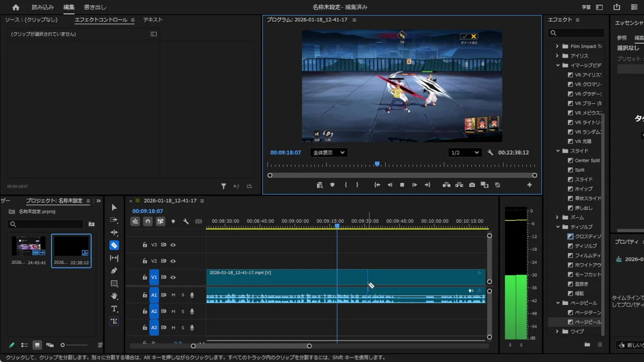The width and height of the screenshot is (644, 362).
Task: Click Comparison View icon in Program monitor
Action: point(485,185)
